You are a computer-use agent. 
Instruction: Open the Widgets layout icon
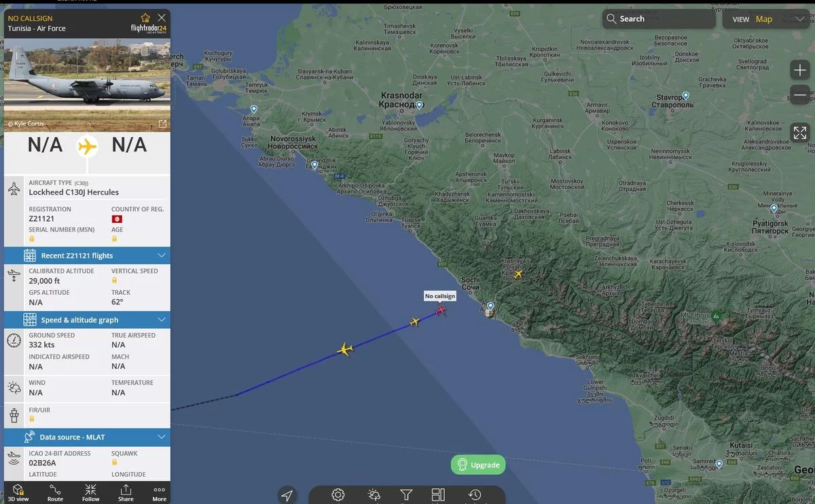tap(438, 494)
